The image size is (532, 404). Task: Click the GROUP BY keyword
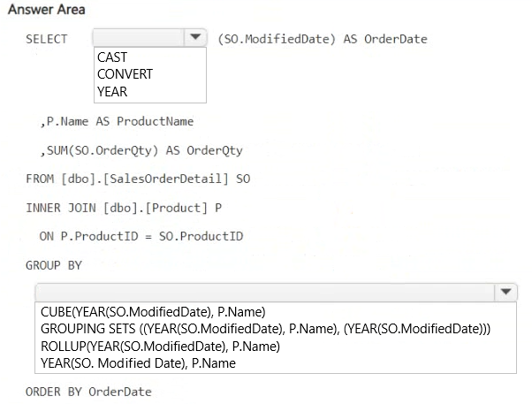click(54, 265)
